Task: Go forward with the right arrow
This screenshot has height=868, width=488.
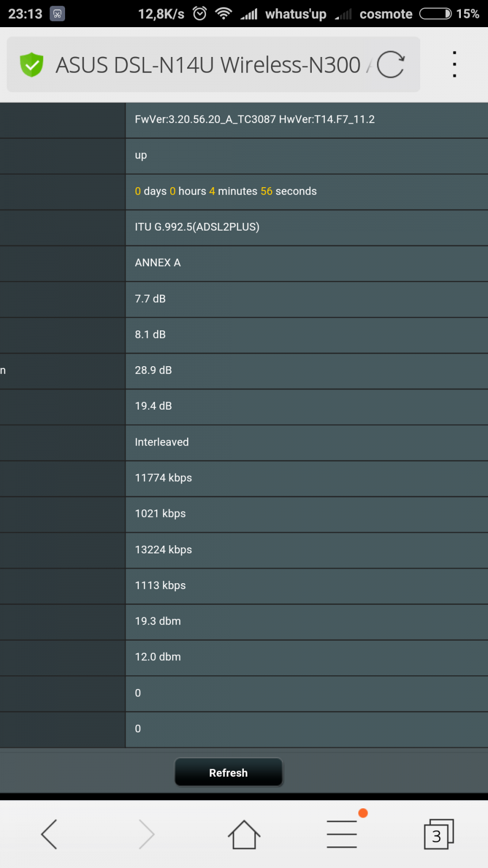Action: 146,834
